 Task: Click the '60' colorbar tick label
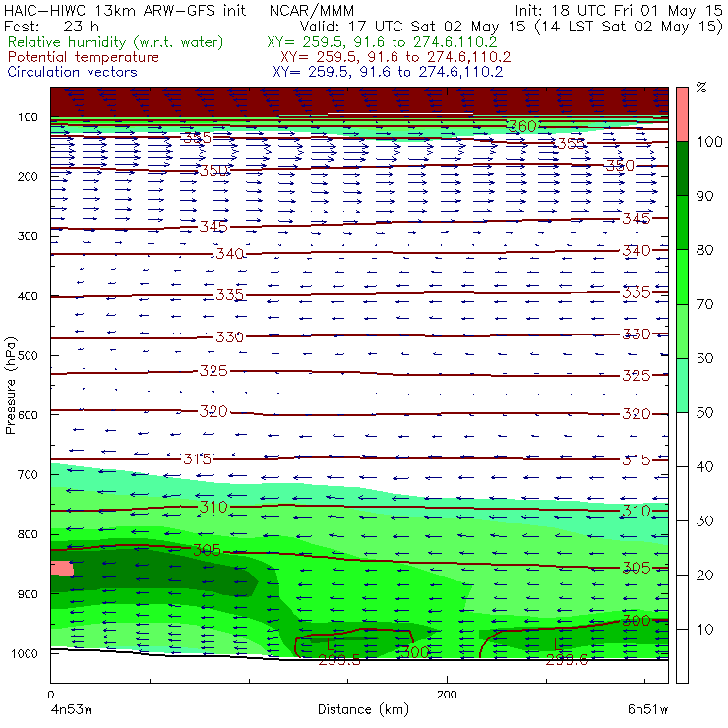pos(704,358)
